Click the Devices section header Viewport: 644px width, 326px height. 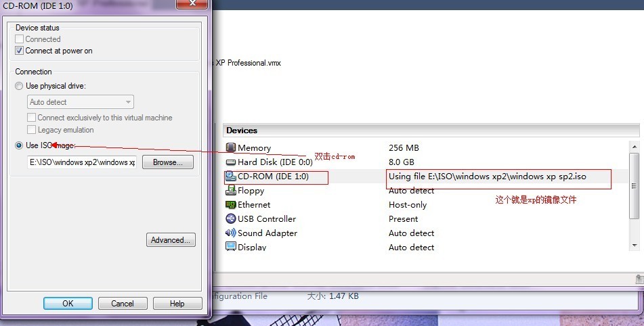pos(431,131)
